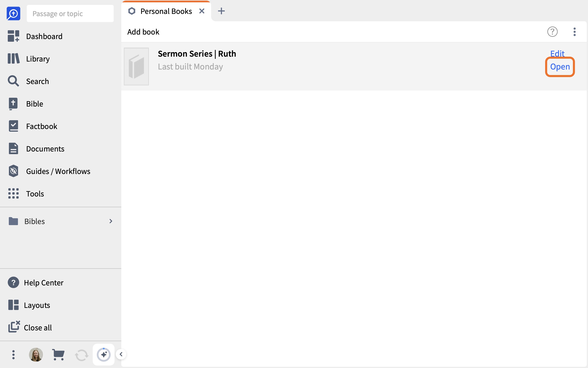Viewport: 588px width, 368px height.
Task: Click the Library label in sidebar
Action: coord(38,59)
